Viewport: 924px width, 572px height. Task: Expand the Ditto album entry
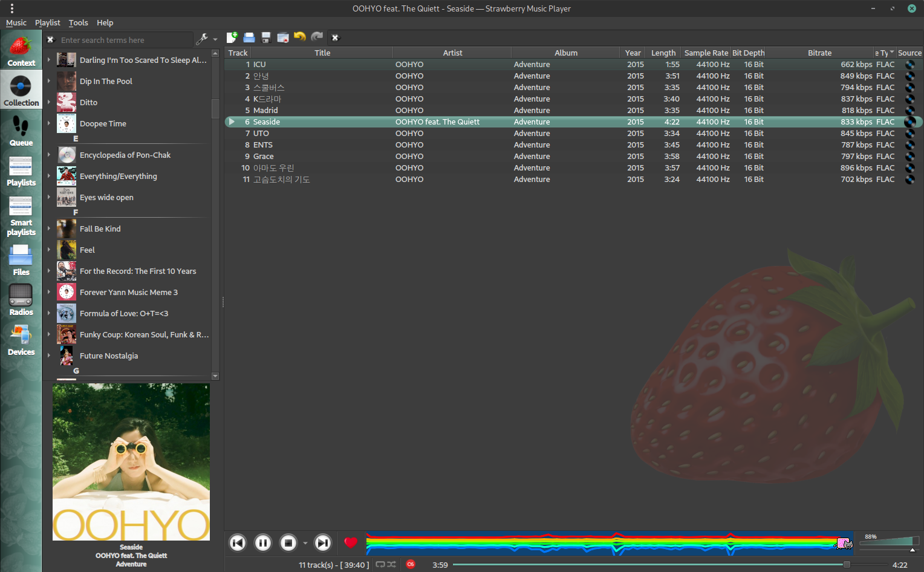tap(49, 102)
